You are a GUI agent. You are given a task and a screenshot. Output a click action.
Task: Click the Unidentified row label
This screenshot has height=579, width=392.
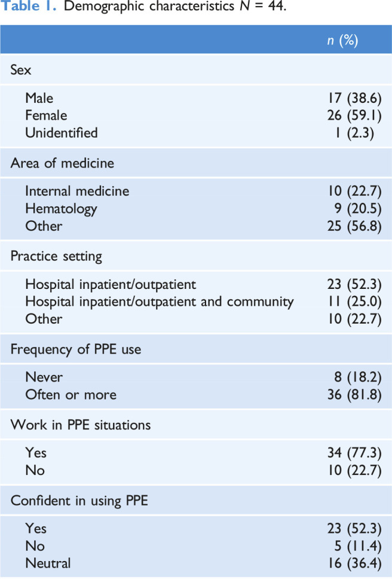[x=61, y=132]
